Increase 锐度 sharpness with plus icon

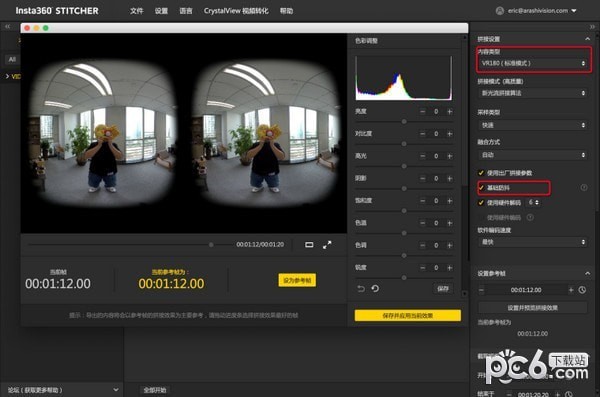click(450, 268)
